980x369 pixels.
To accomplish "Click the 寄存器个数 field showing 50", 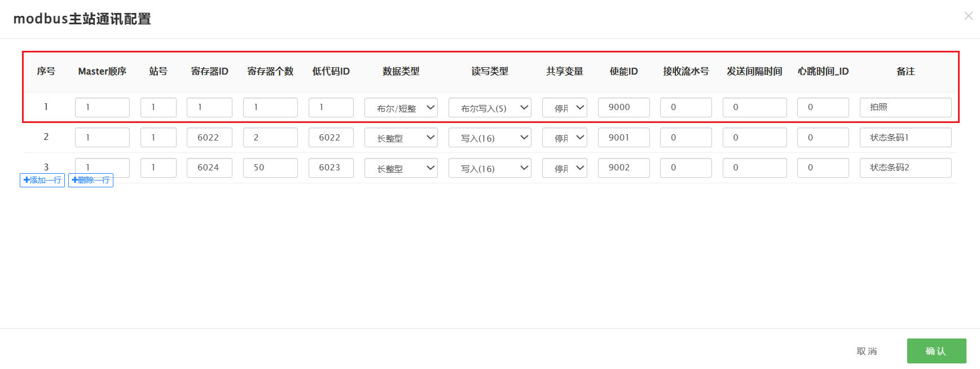I will (270, 168).
